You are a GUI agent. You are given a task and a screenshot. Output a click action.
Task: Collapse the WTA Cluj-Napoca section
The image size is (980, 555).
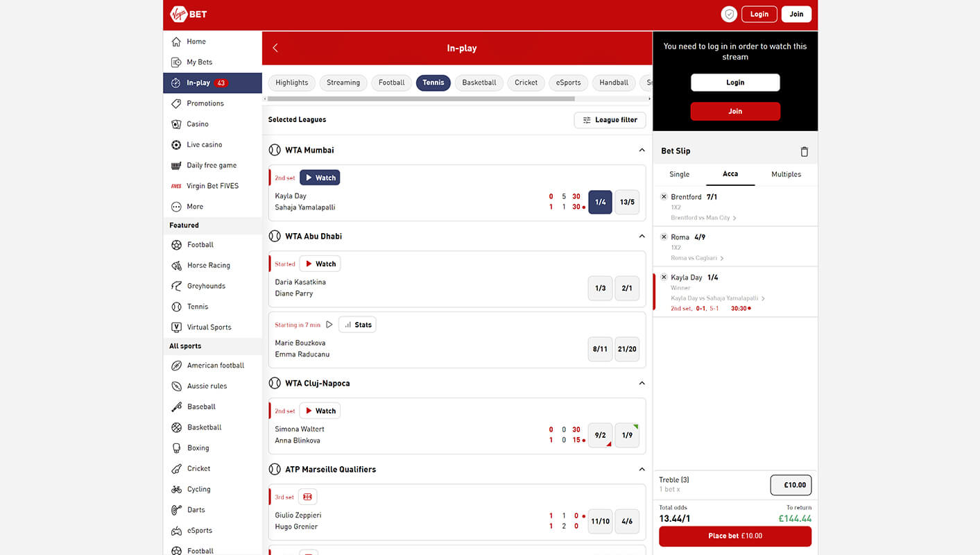click(x=642, y=383)
